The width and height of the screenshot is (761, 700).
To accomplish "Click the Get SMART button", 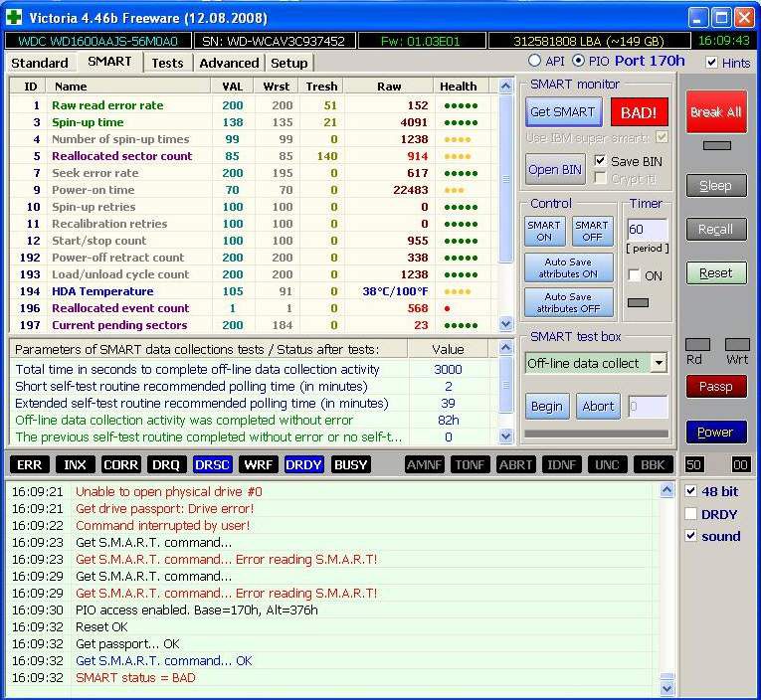I will coord(563,112).
